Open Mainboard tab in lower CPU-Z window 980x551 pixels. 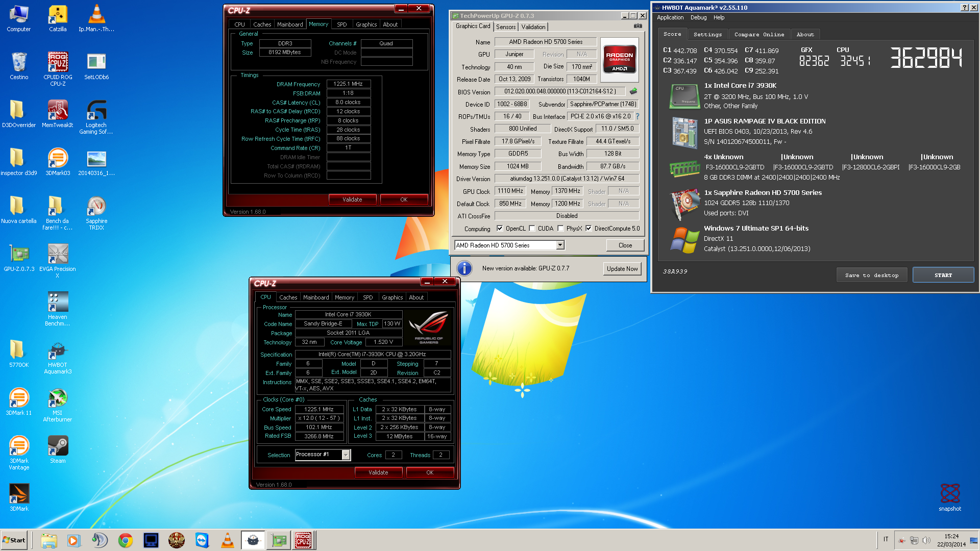[x=316, y=297]
